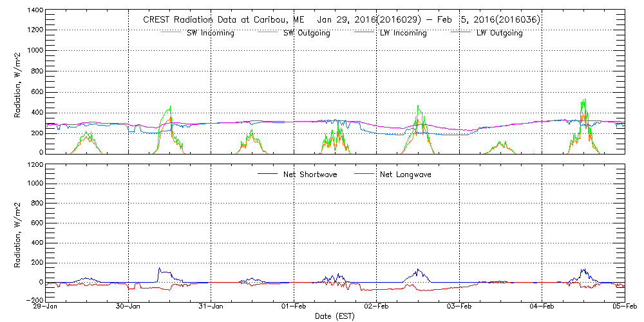Select the SW Outgoing legend label

click(x=307, y=33)
